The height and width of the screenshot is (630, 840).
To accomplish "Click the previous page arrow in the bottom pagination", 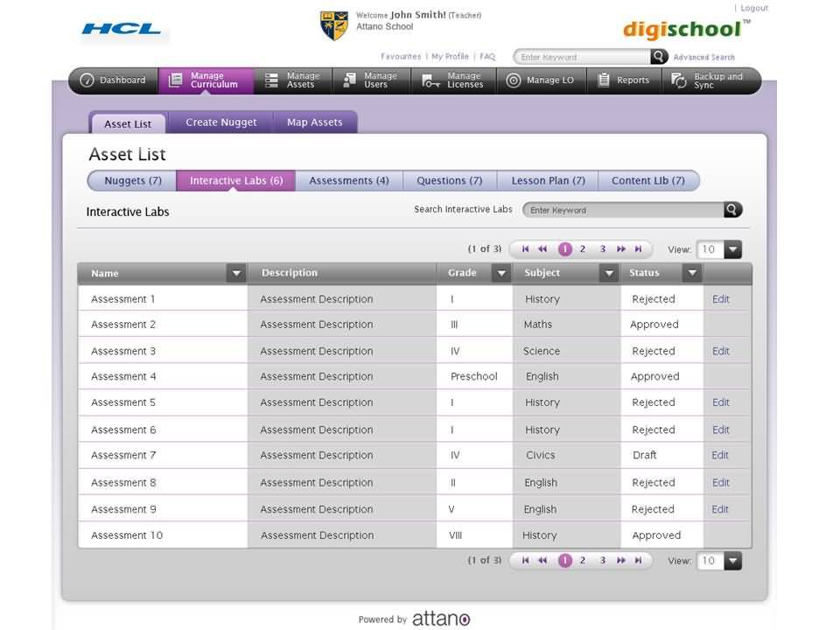I will tap(542, 561).
